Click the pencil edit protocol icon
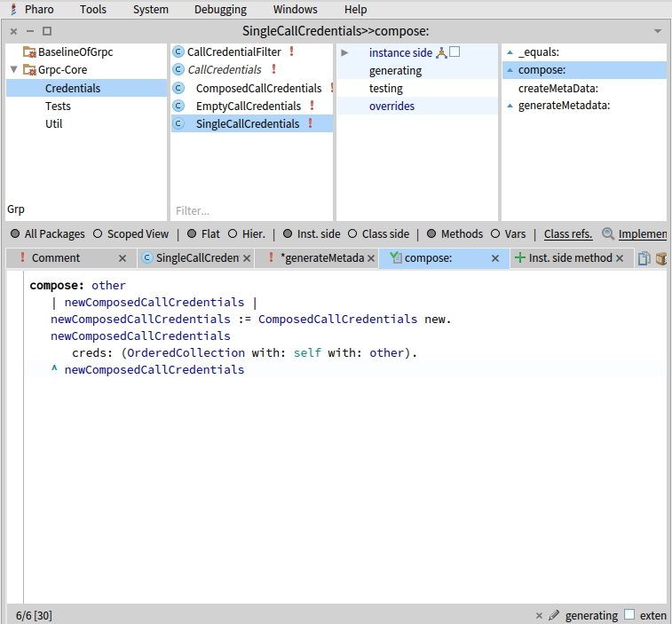The height and width of the screenshot is (624, 672). (554, 615)
